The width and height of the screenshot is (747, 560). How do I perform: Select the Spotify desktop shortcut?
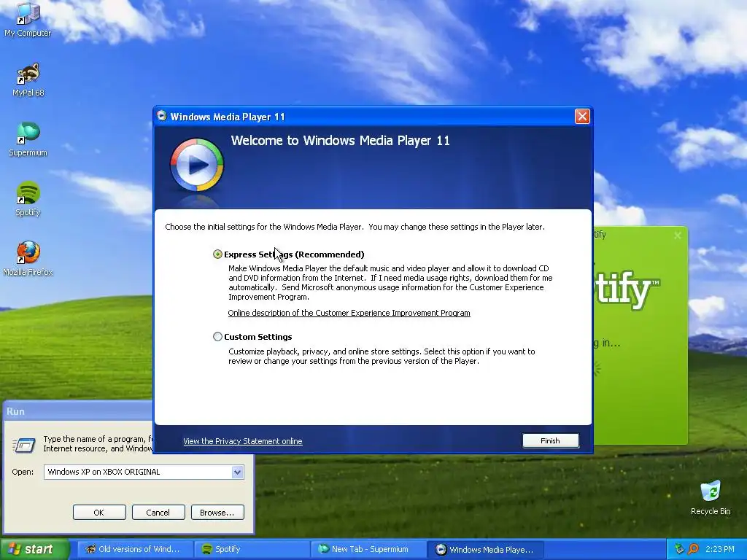pos(28,199)
